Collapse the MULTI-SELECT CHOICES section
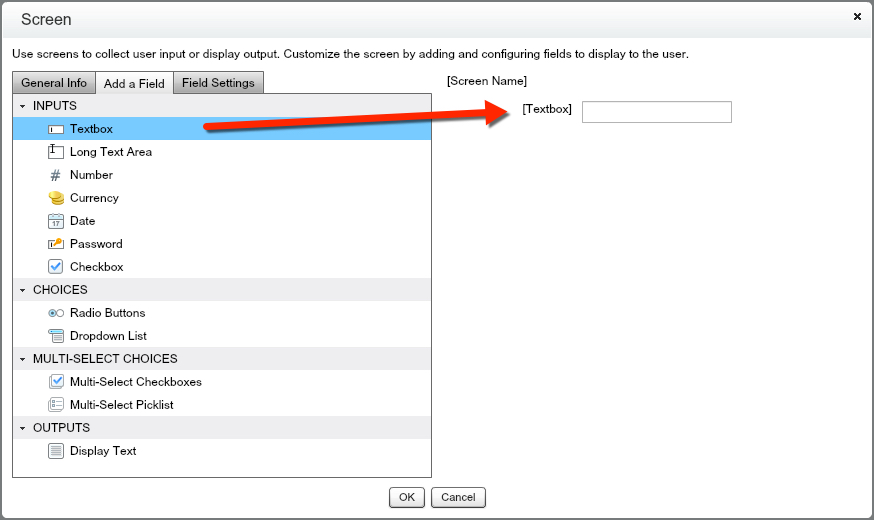This screenshot has height=520, width=874. click(22, 359)
